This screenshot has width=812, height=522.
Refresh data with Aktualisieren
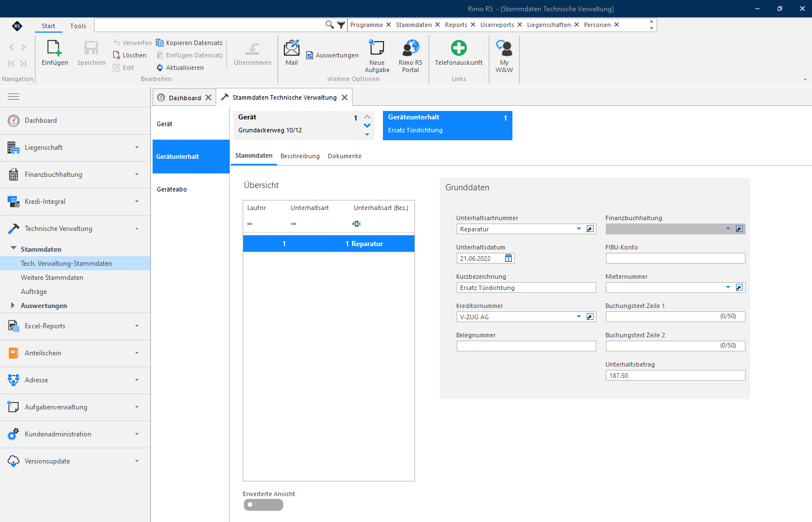click(180, 68)
